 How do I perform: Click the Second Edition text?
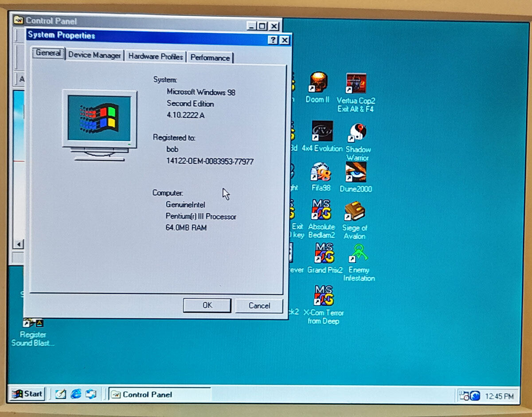(190, 104)
